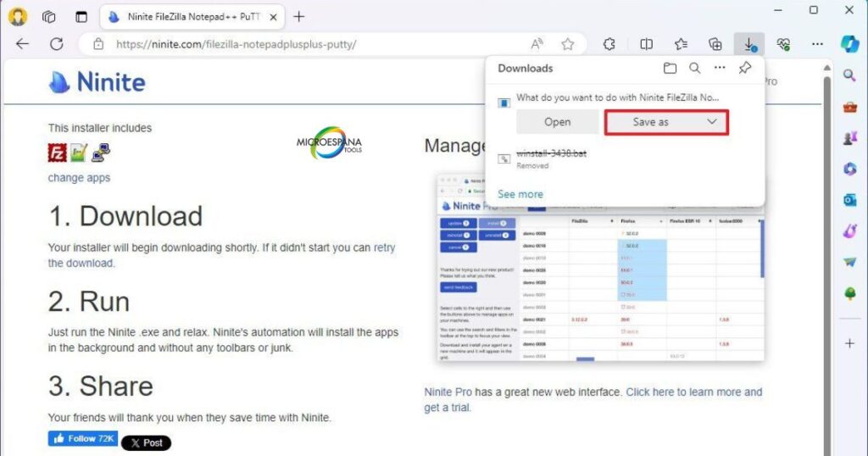This screenshot has width=868, height=456.
Task: View site information lock icon
Action: coord(98,44)
